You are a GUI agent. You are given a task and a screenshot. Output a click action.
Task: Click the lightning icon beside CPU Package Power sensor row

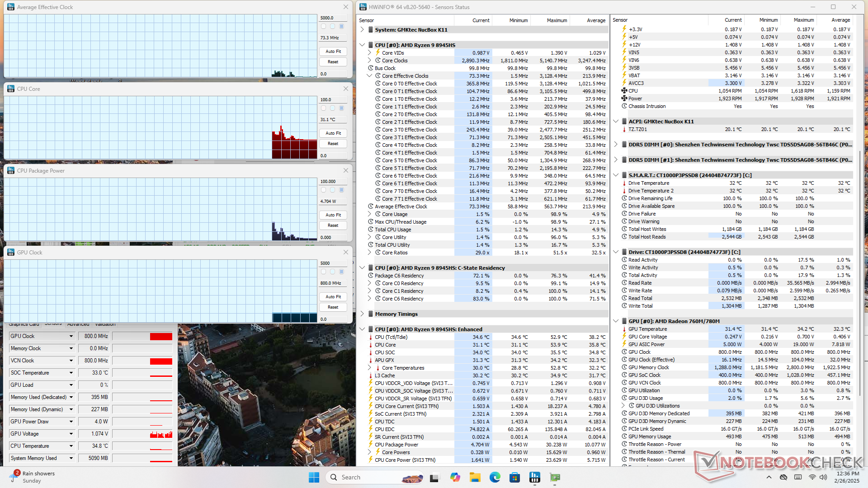[371, 445]
